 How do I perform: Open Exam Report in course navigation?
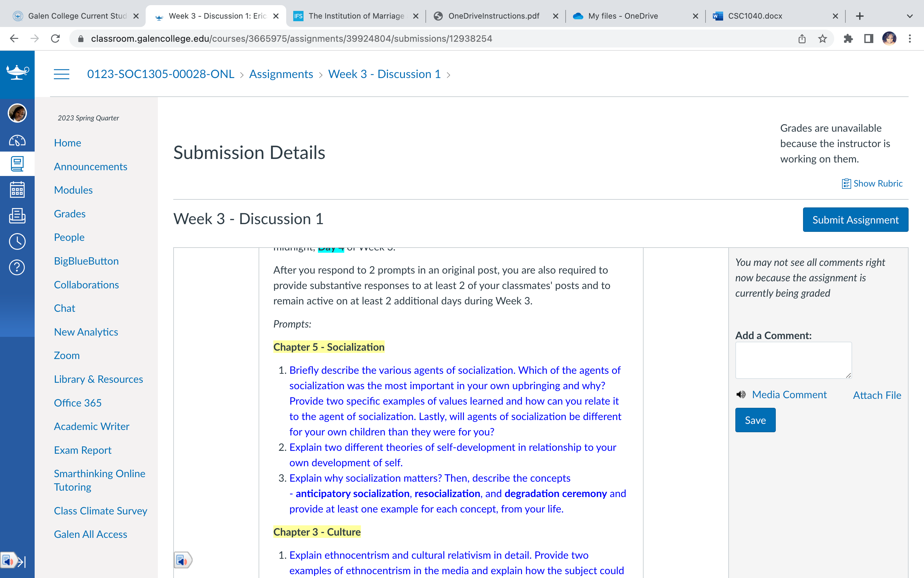82,450
